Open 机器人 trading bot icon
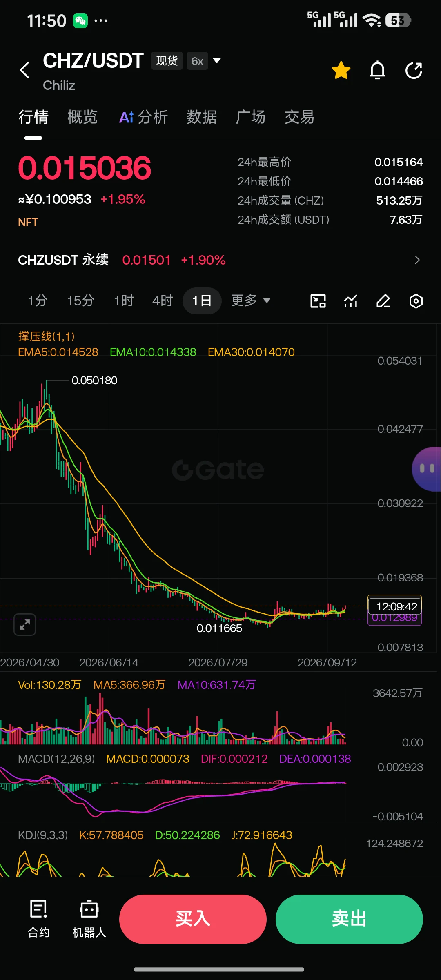 click(x=89, y=919)
